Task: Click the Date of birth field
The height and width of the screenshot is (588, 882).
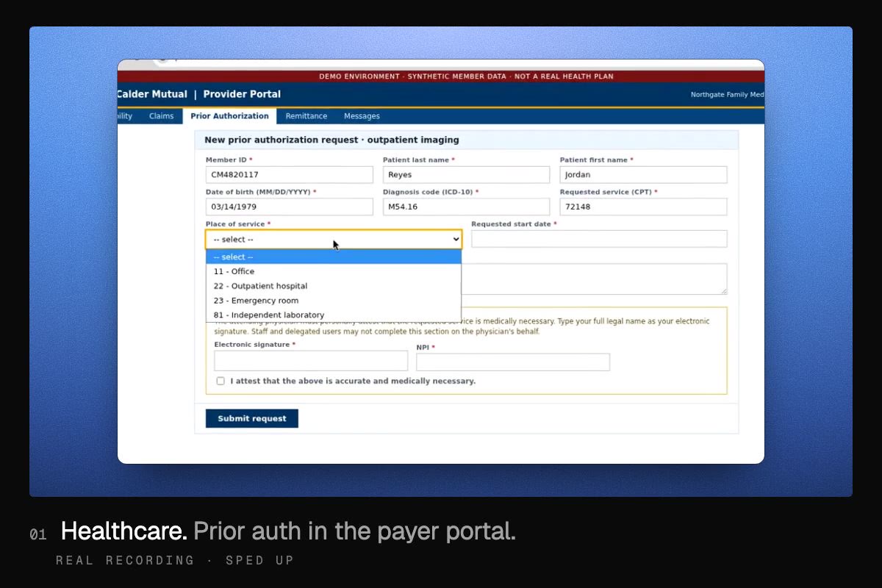Action: pos(290,207)
